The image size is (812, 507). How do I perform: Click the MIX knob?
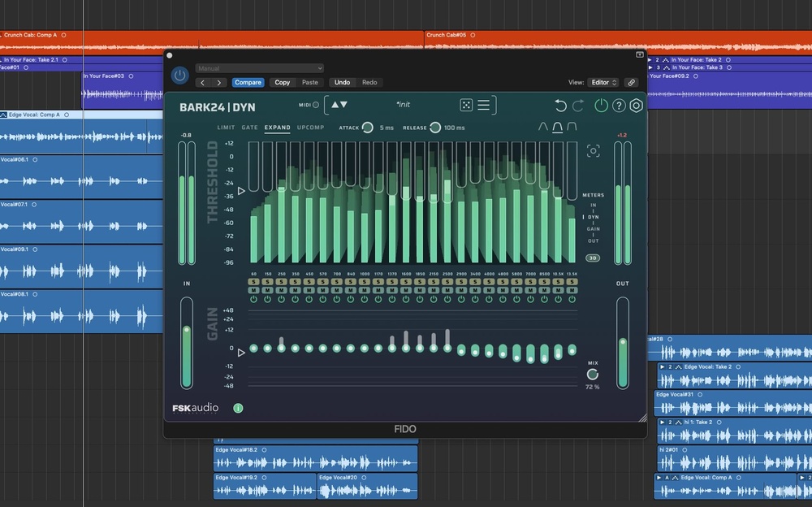pyautogui.click(x=593, y=374)
